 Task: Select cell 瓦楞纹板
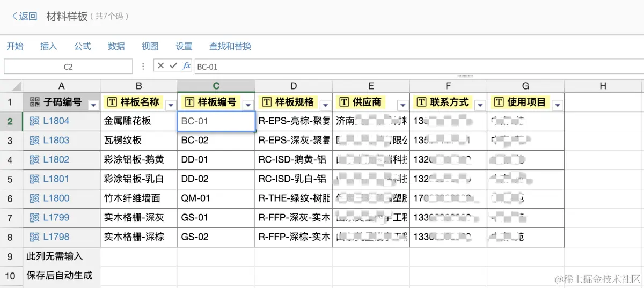(139, 141)
